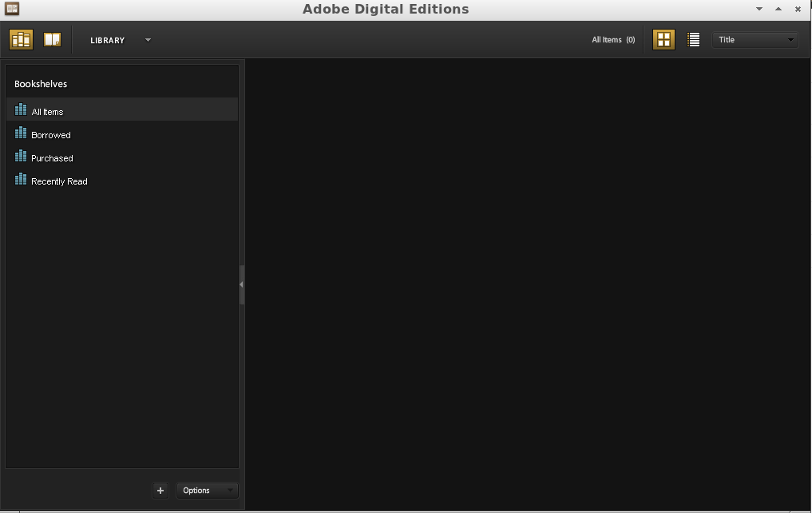
Task: Click the app icon in title bar
Action: (x=12, y=9)
